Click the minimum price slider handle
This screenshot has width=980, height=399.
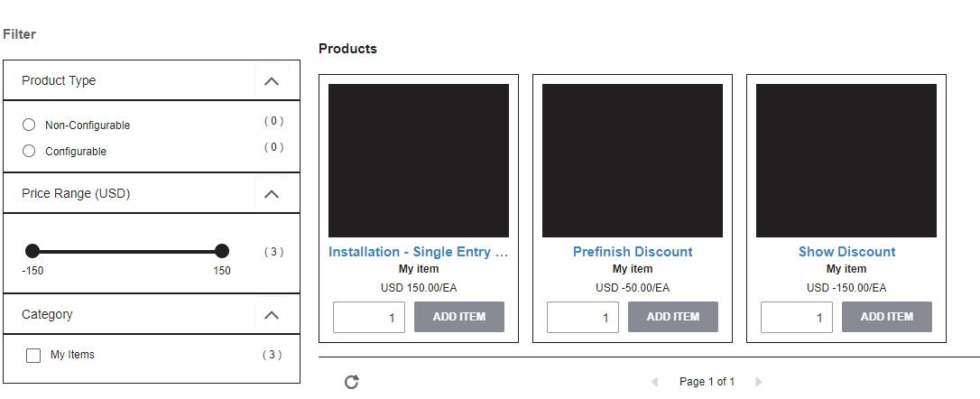32,251
